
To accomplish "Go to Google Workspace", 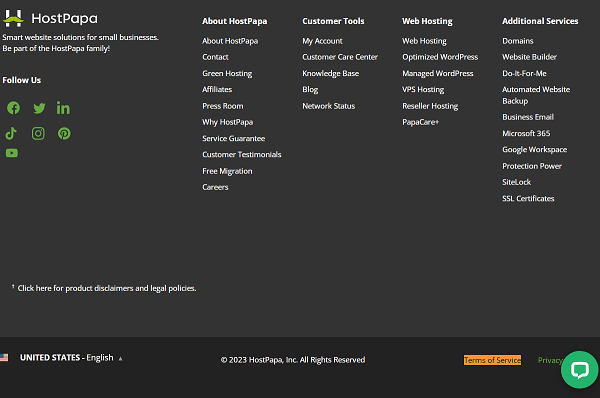I will pyautogui.click(x=535, y=150).
